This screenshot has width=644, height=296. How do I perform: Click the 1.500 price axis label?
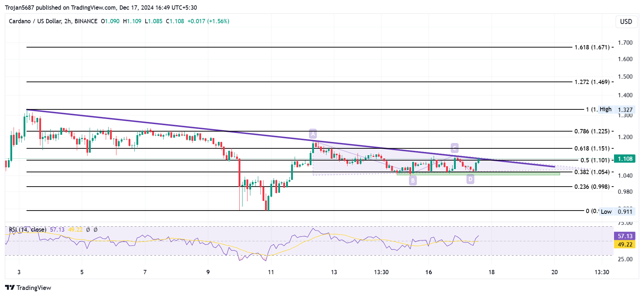pos(625,77)
